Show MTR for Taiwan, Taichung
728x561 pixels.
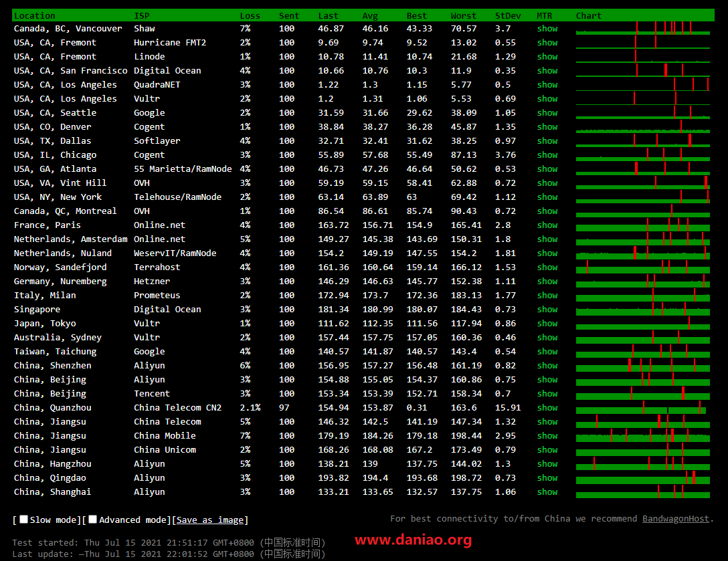tap(547, 351)
